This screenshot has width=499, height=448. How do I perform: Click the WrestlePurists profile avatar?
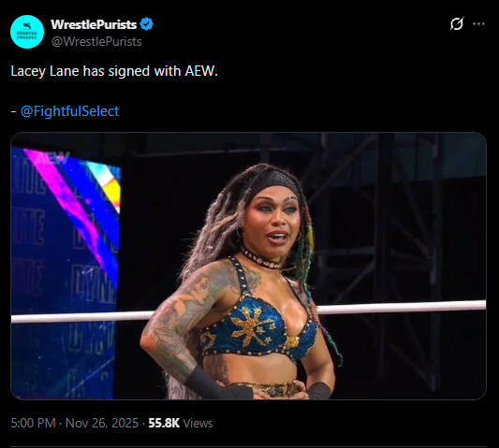(x=27, y=32)
